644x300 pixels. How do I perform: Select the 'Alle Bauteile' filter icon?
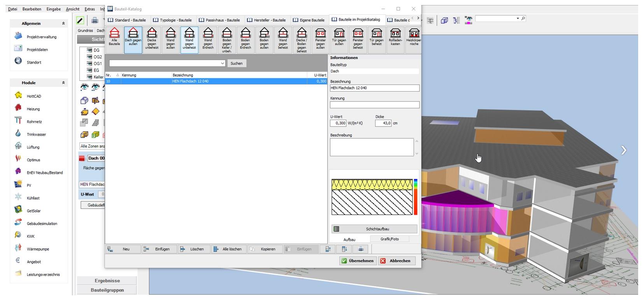(114, 40)
